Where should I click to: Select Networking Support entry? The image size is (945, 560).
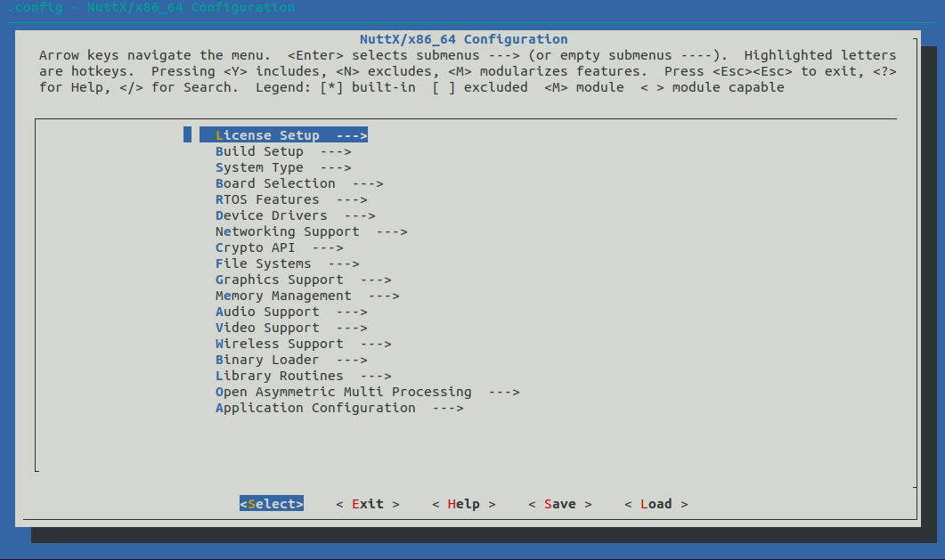coord(312,231)
